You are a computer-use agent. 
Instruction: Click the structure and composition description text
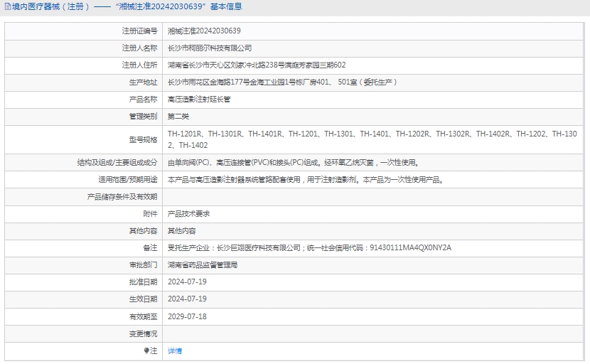pos(298,163)
